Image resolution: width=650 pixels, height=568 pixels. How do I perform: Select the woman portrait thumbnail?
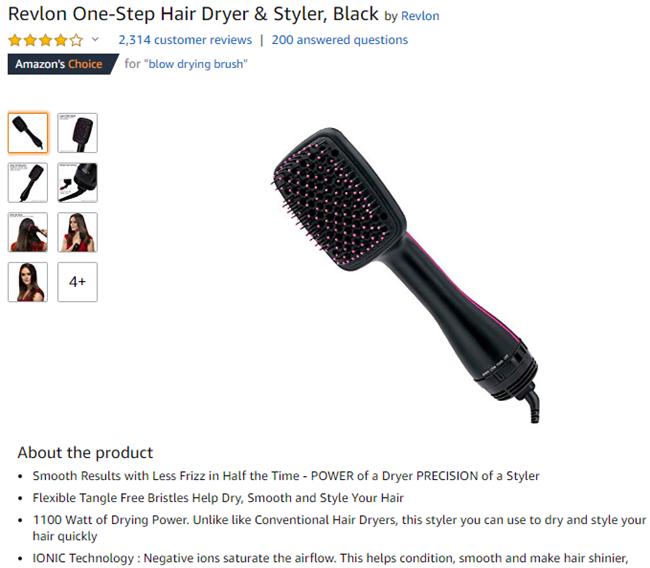(28, 282)
